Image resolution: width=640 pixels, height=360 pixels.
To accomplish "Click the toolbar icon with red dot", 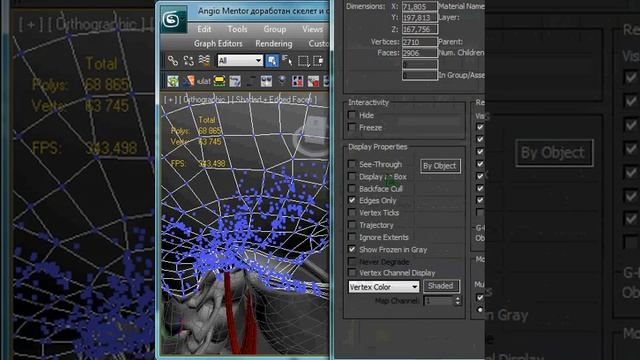I will pyautogui.click(x=313, y=81).
